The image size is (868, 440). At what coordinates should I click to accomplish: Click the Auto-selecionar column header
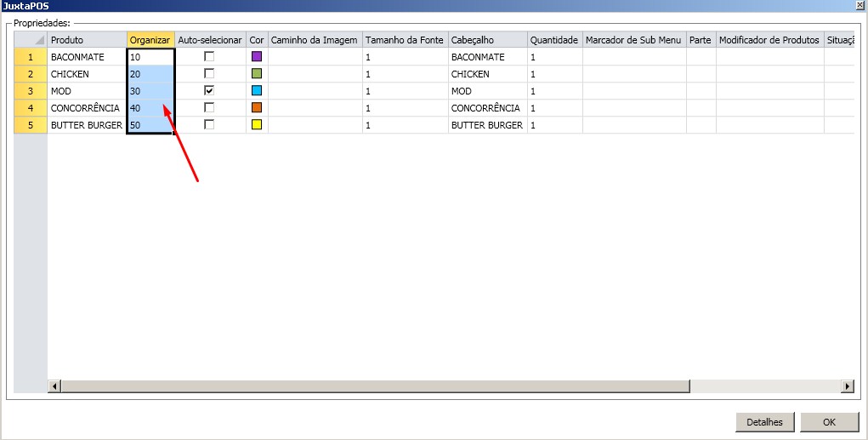(x=210, y=40)
